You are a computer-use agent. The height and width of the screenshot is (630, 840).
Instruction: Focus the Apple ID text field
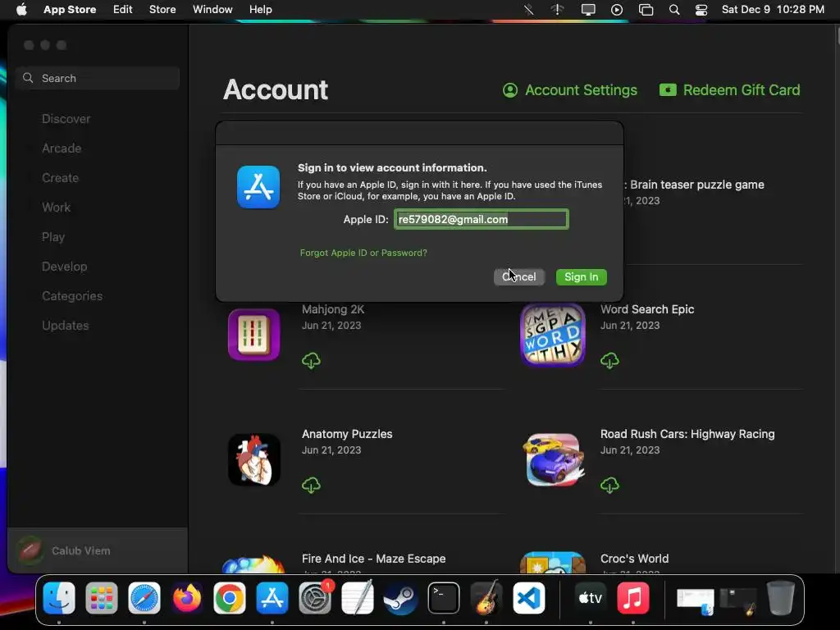(481, 219)
